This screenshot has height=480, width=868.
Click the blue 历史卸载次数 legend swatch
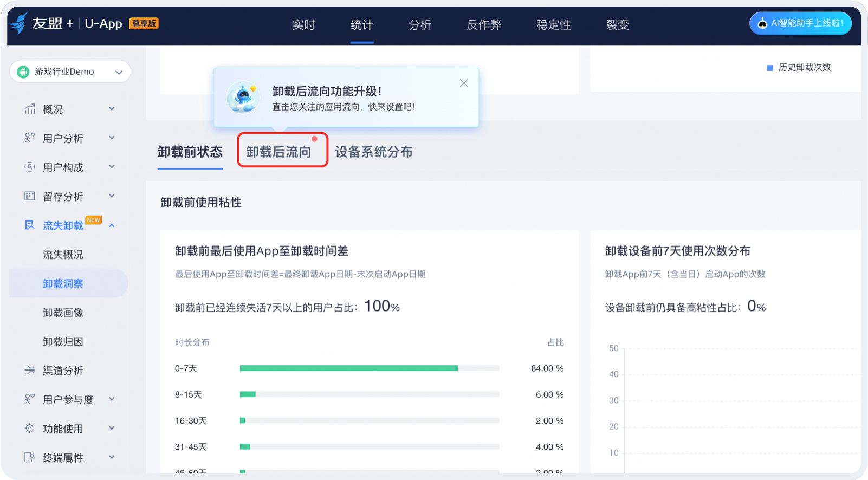770,68
